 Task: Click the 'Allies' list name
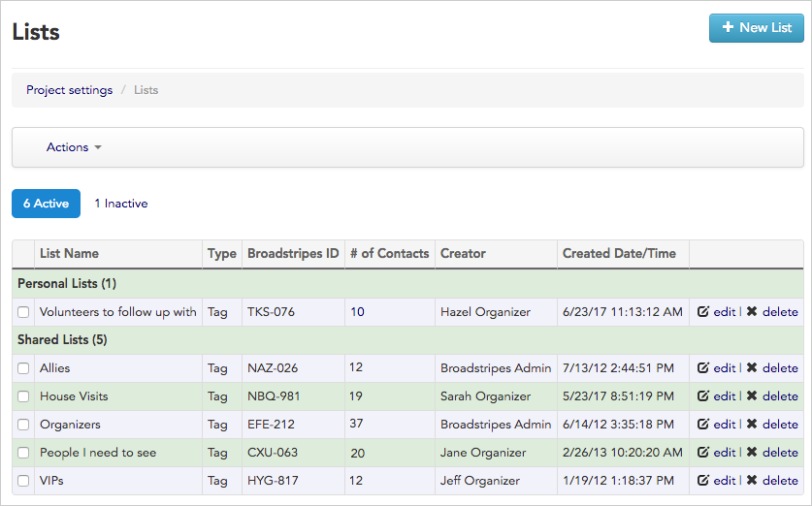point(55,368)
